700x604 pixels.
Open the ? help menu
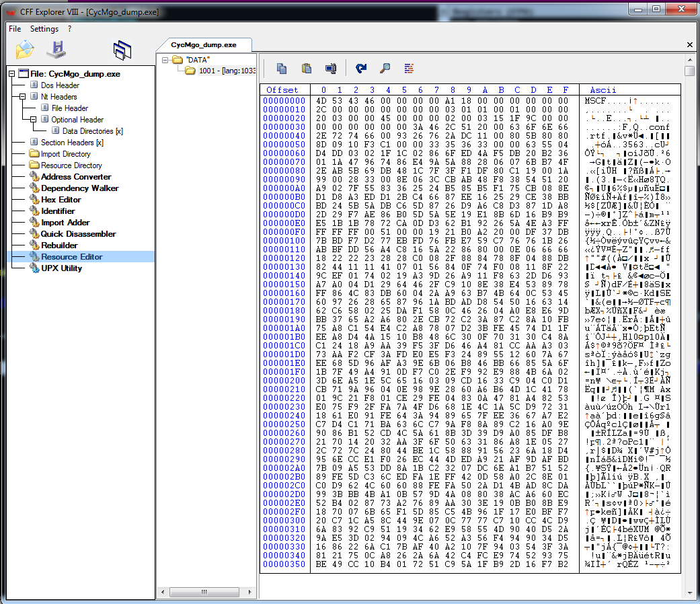click(x=70, y=28)
